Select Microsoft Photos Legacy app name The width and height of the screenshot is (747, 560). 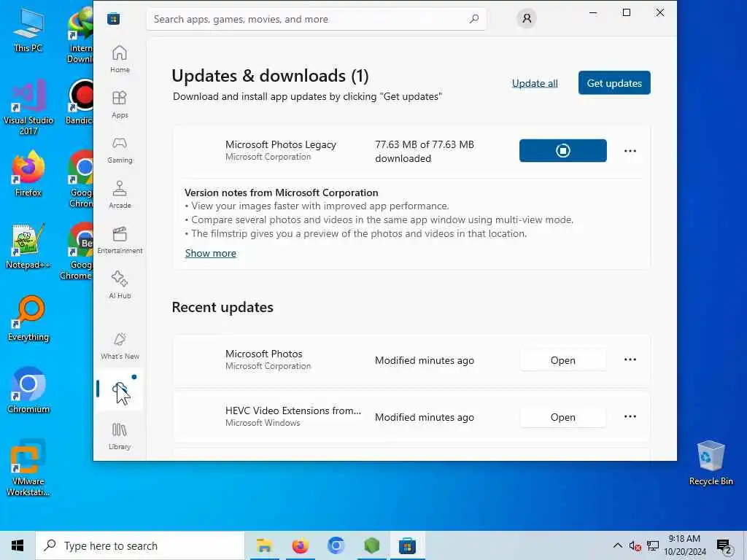click(281, 144)
